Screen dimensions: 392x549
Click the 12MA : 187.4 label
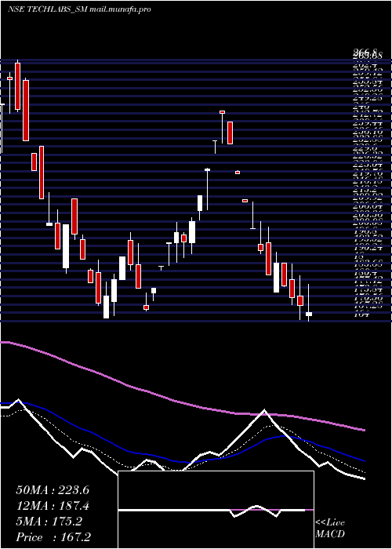pos(53,506)
